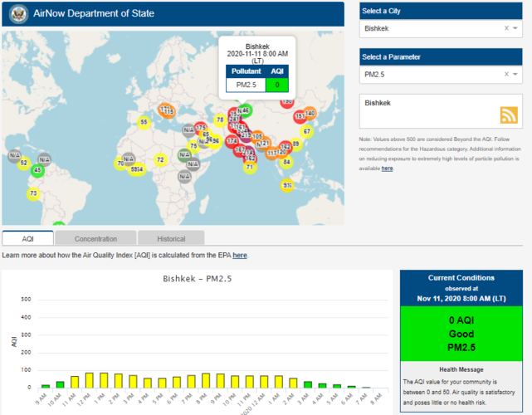Clear the Bishkek city selection
The height and width of the screenshot is (415, 532).
[x=506, y=28]
